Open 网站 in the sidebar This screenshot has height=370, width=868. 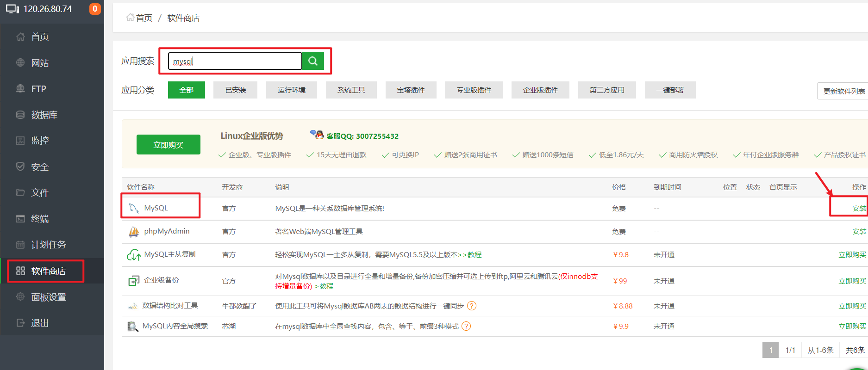(x=52, y=63)
